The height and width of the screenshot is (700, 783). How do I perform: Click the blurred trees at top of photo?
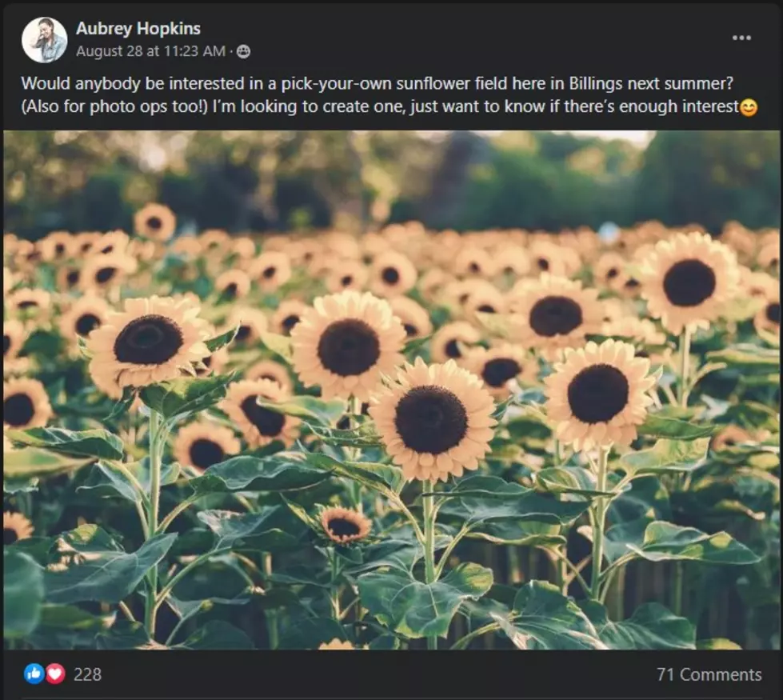392,175
